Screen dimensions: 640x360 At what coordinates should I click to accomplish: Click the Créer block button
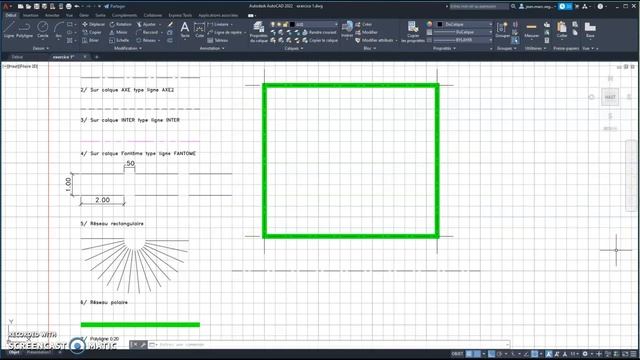pos(363,24)
